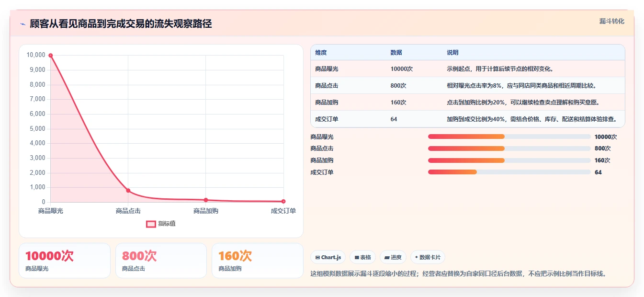644x297 pixels.
Task: Click the description starting 相对曝光点击率为8%
Action: pyautogui.click(x=521, y=86)
